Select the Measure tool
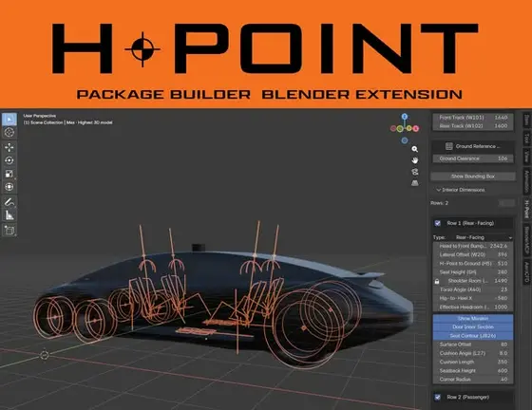 9,215
